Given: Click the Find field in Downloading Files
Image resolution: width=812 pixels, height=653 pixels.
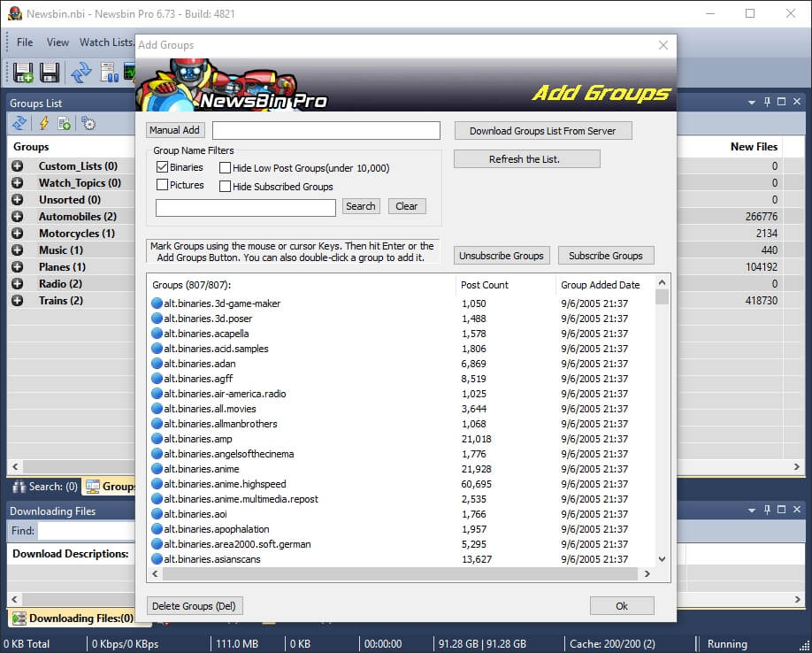Looking at the screenshot, I should coord(86,531).
